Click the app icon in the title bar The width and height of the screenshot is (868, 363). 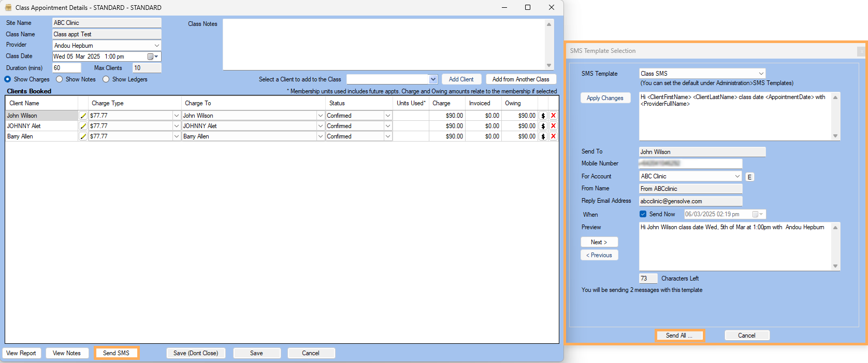[8, 7]
